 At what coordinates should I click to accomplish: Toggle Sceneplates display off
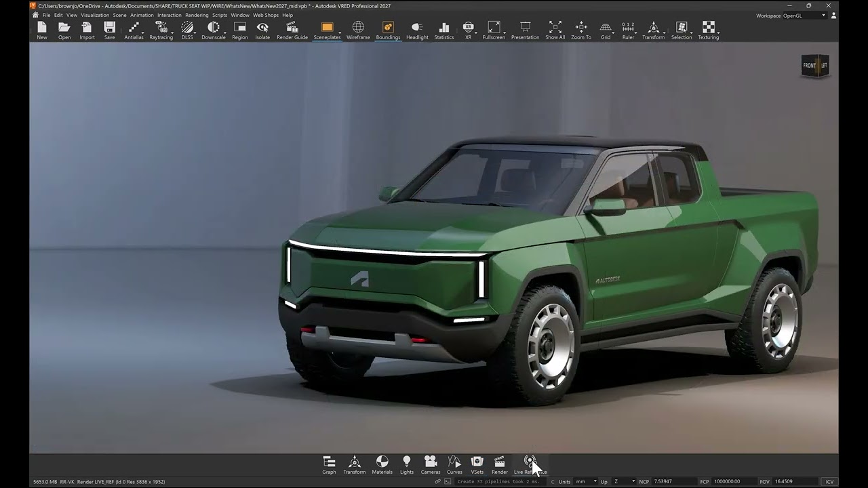click(x=327, y=30)
